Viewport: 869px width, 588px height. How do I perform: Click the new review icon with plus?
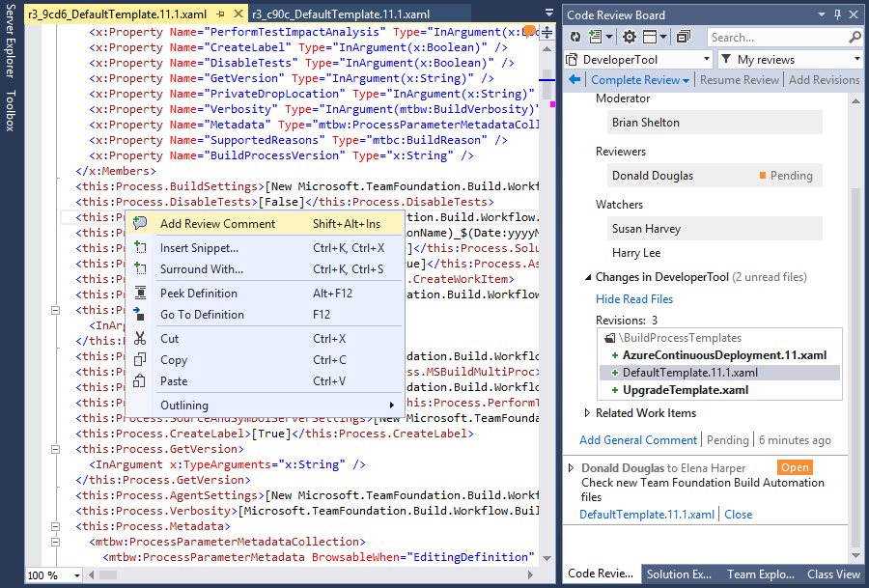[x=597, y=37]
